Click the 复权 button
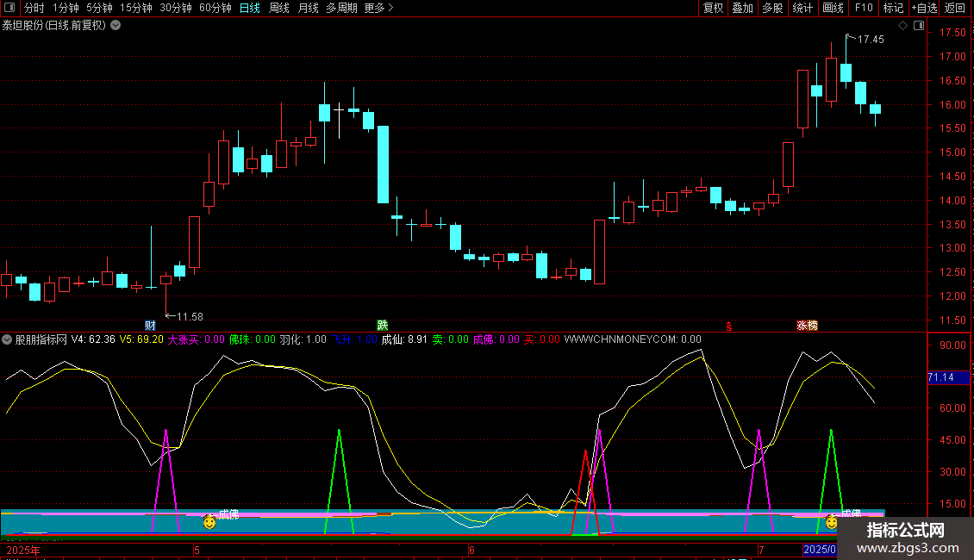 [x=713, y=9]
